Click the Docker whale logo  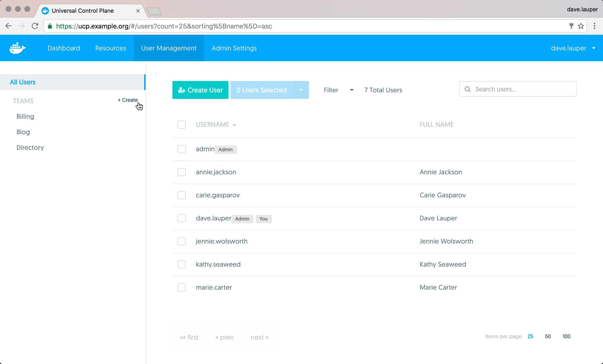pyautogui.click(x=17, y=48)
